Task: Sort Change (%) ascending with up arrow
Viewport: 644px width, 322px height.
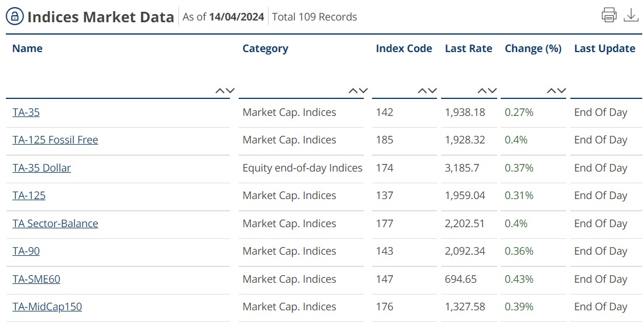Action: pyautogui.click(x=551, y=91)
